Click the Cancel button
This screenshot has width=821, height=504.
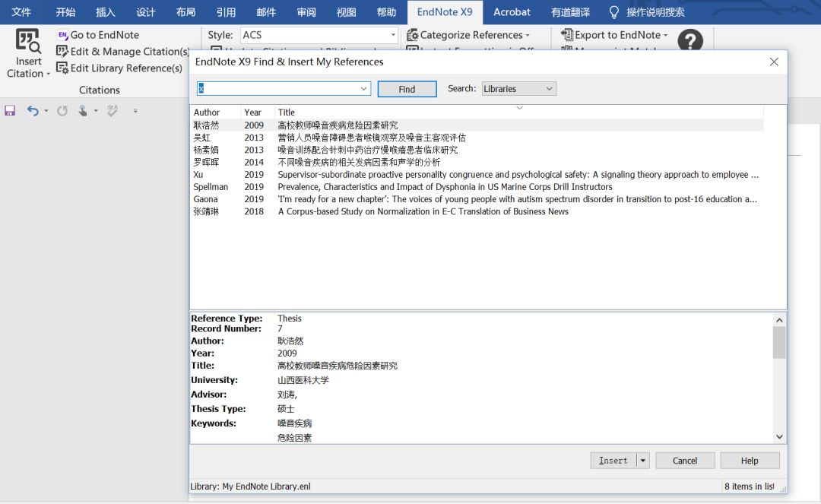pos(685,461)
